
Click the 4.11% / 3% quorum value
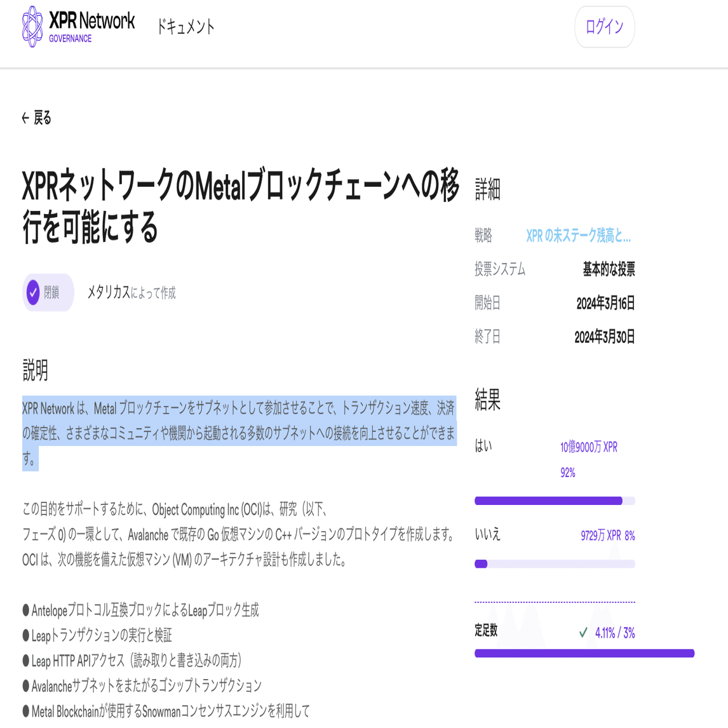615,632
